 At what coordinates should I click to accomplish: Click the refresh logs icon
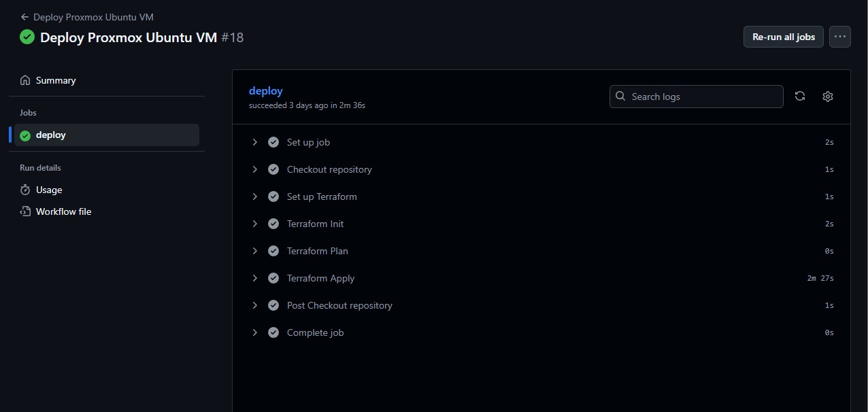[x=800, y=96]
